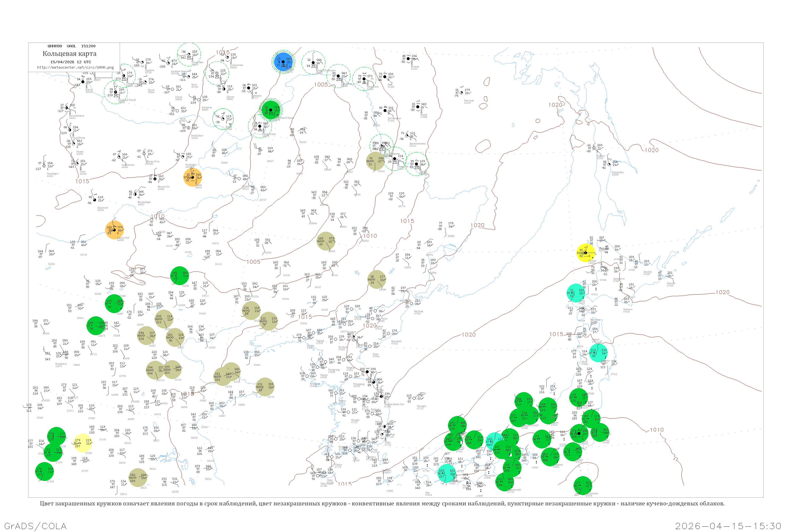Click the 'Кольцевая карта' map title
This screenshot has width=798, height=532.
click(x=69, y=54)
